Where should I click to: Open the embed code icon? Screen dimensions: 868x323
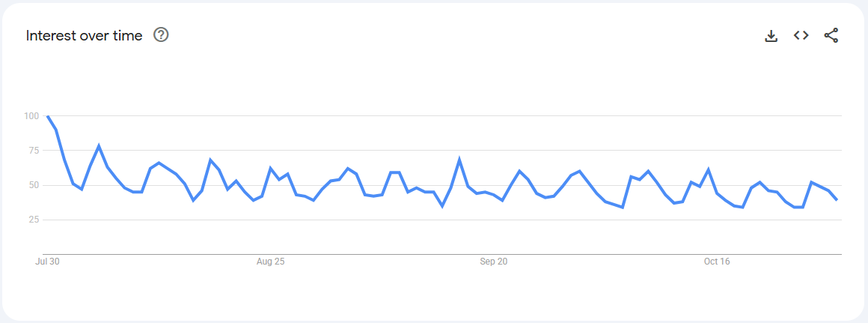pos(801,35)
